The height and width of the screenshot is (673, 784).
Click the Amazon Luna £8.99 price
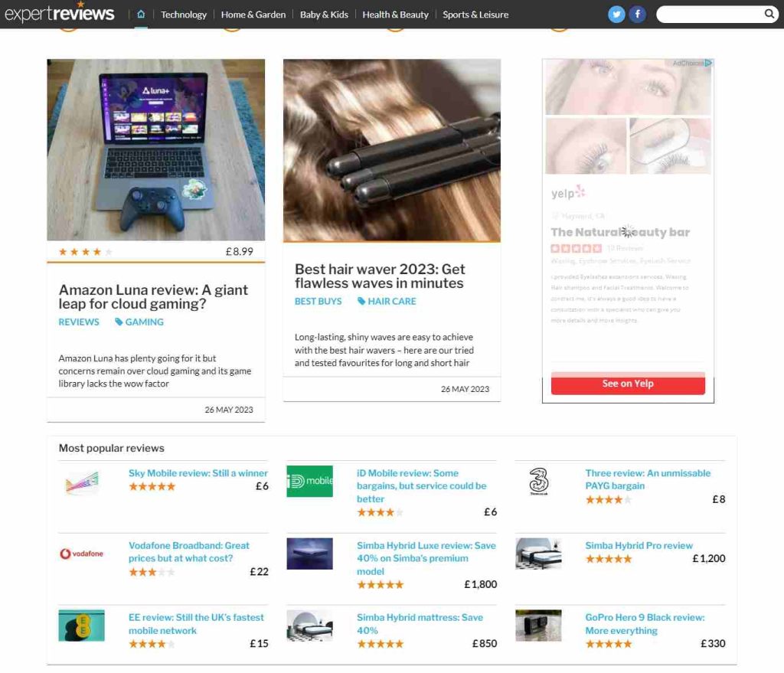coord(240,251)
